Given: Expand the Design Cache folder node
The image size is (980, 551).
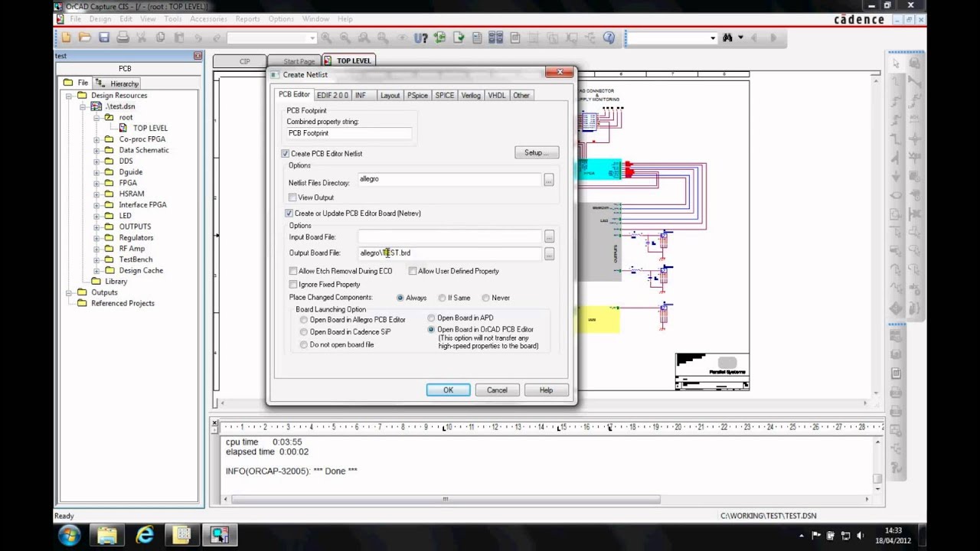Looking at the screenshot, I should pos(96,271).
